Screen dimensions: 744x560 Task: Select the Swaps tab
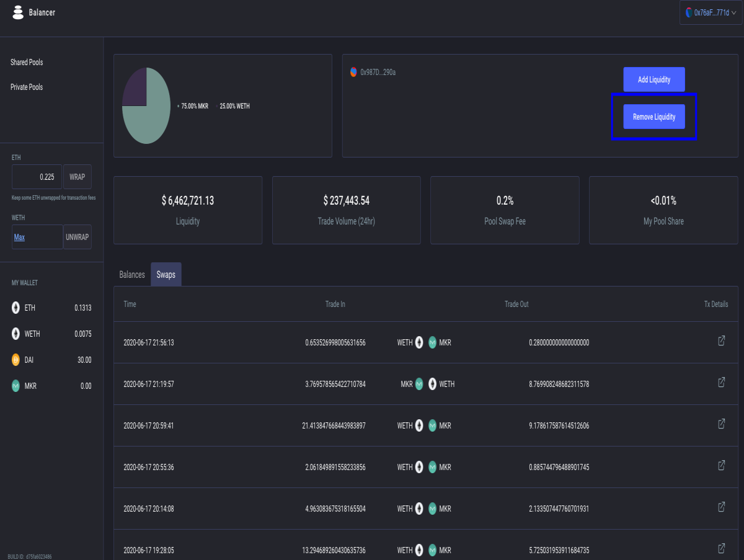pos(166,274)
